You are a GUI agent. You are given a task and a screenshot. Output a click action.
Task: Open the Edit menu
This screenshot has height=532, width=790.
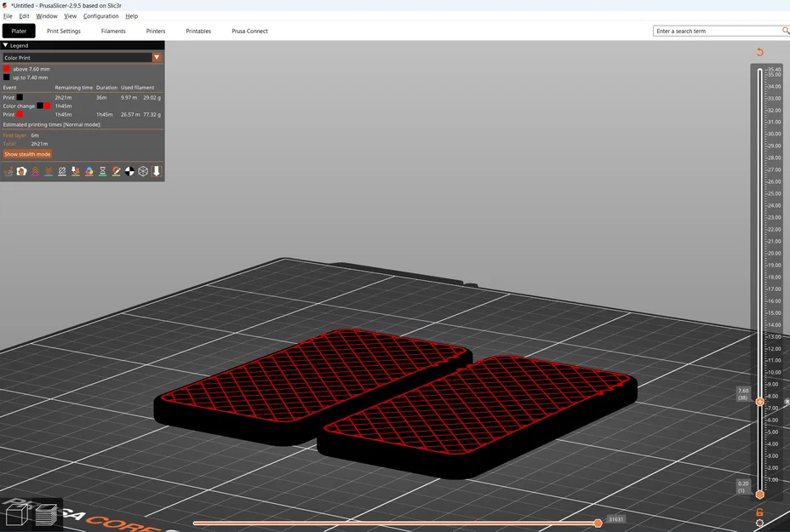pos(24,16)
